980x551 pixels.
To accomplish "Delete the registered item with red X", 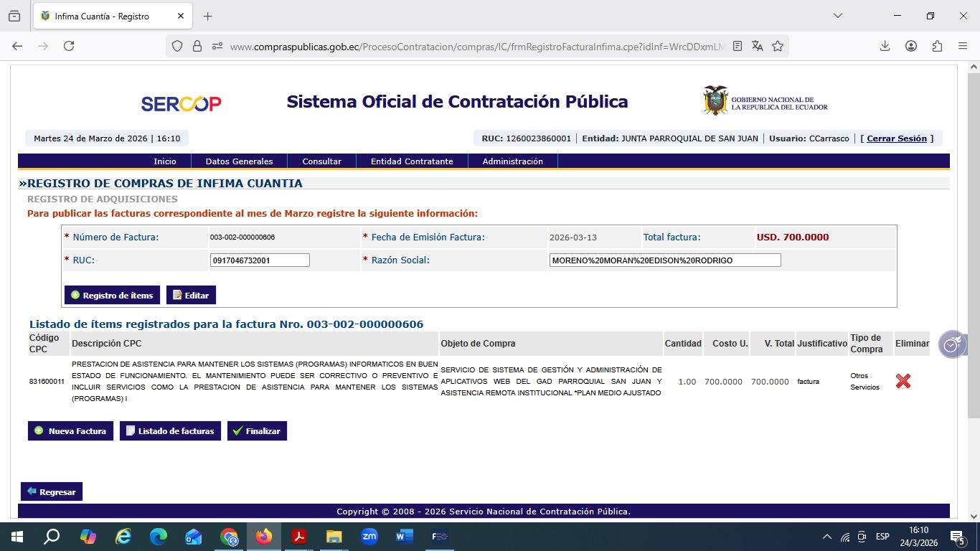I will tap(903, 382).
